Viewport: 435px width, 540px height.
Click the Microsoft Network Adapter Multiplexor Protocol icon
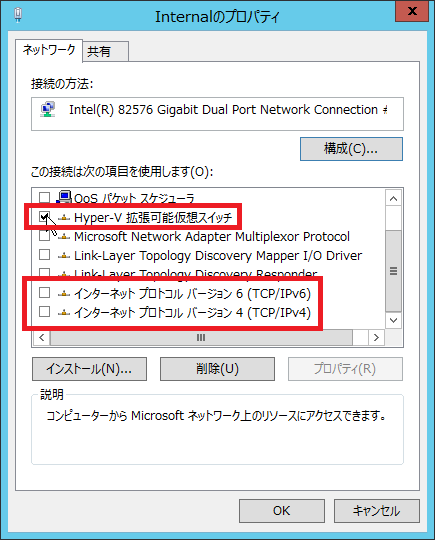tap(64, 237)
